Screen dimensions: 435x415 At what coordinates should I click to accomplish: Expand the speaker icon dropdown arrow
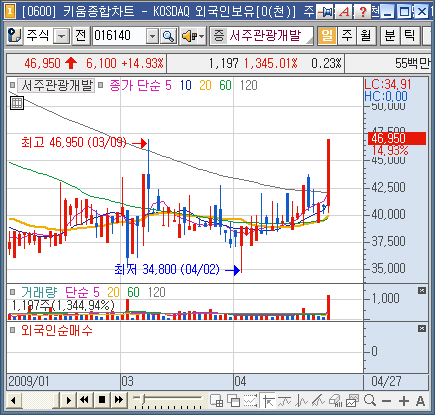pyautogui.click(x=202, y=36)
